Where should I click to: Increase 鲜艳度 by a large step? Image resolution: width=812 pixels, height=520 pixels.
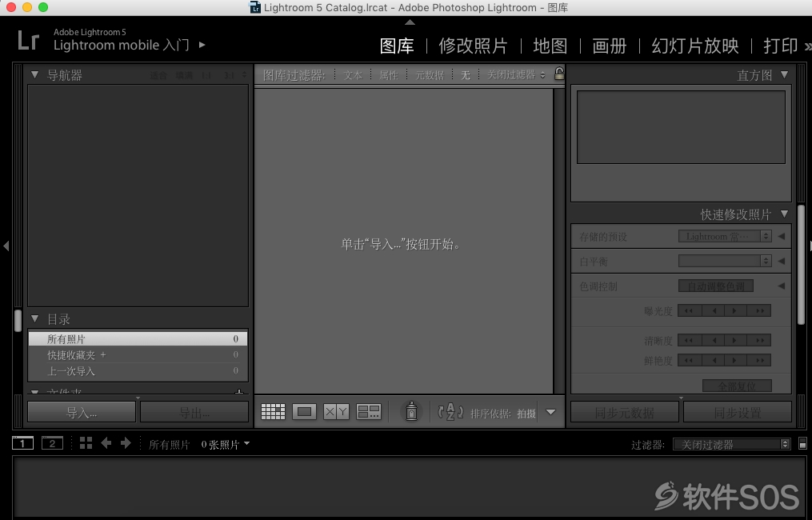(x=759, y=360)
